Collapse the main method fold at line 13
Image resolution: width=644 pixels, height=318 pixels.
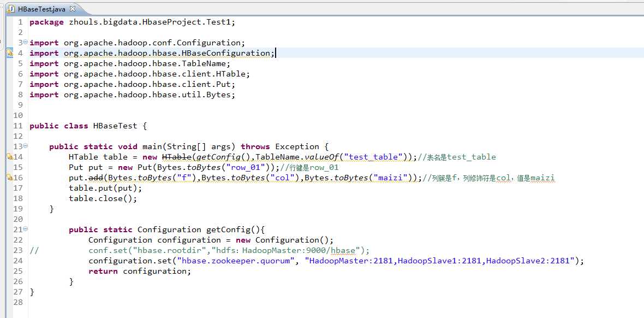click(x=26, y=146)
